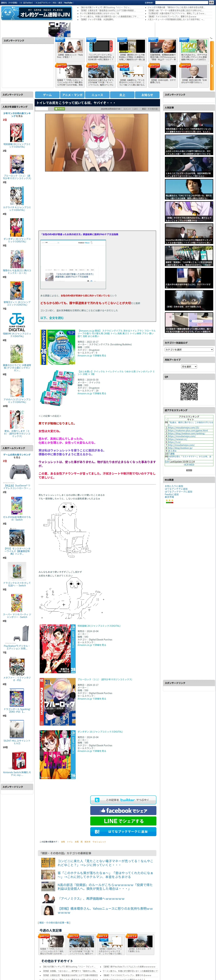Click the green Follow button under title
216x980 pixels.
click(x=60, y=109)
